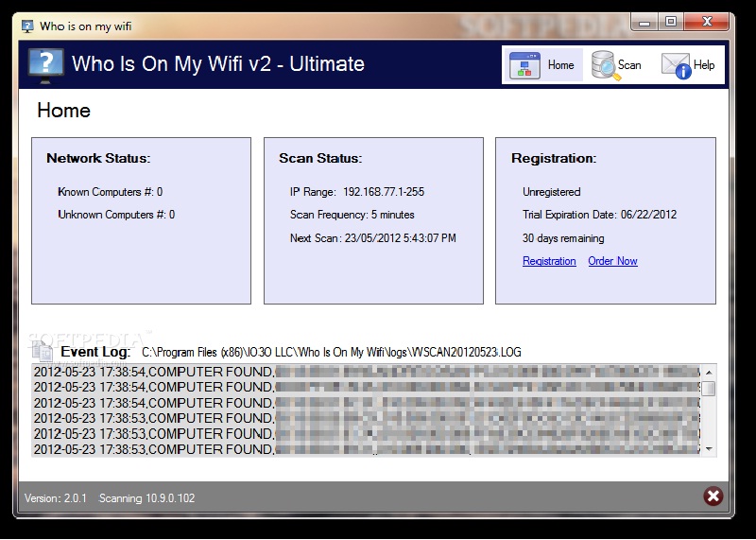Open the Registration link
Screen dimensions: 756x540
point(549,261)
